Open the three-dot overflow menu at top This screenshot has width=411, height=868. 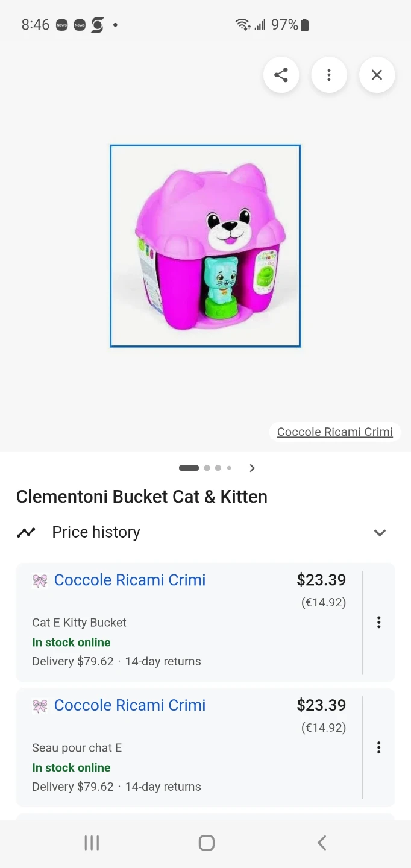pos(329,75)
